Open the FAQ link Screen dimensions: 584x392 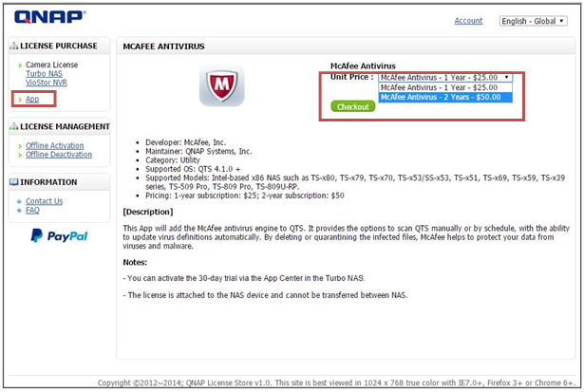pyautogui.click(x=32, y=211)
